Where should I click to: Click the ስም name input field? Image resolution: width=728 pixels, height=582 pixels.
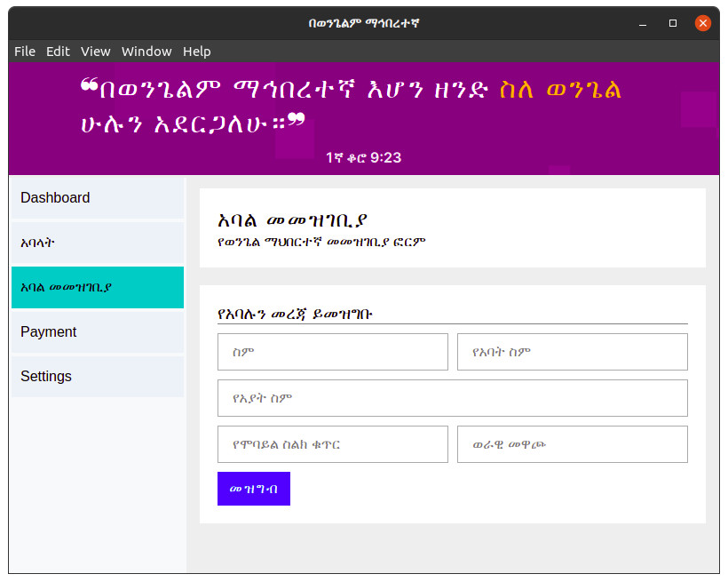coord(332,352)
